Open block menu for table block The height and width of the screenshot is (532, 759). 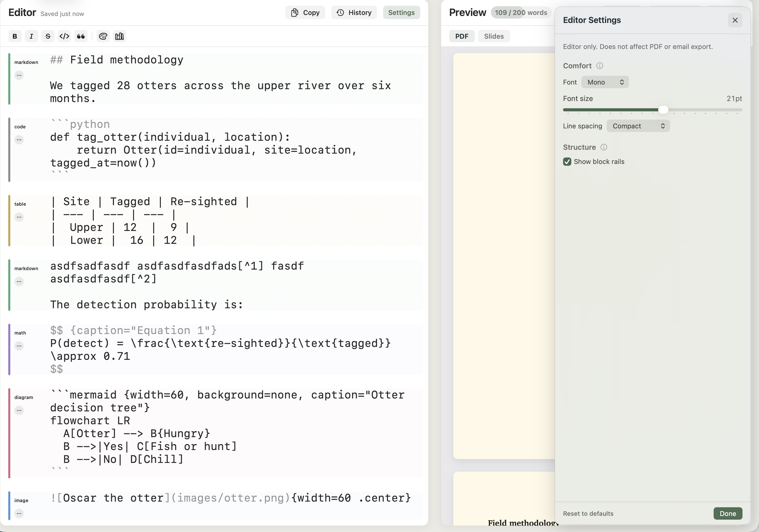click(19, 217)
